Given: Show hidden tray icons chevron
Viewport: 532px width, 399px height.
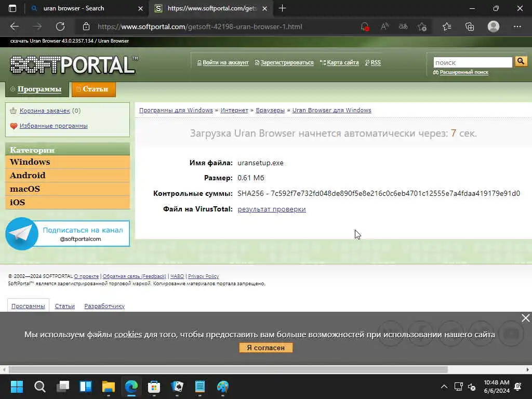Looking at the screenshot, I should pyautogui.click(x=444, y=387).
